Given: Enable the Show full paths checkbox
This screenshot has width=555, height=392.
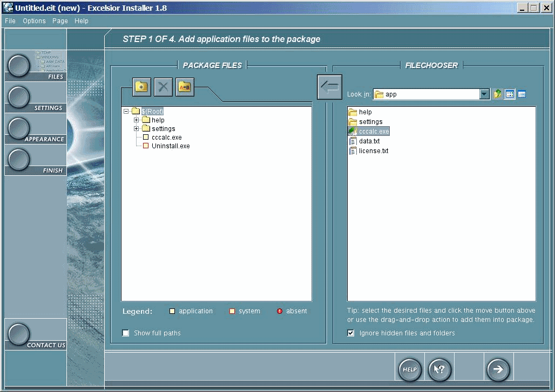Looking at the screenshot, I should point(126,333).
